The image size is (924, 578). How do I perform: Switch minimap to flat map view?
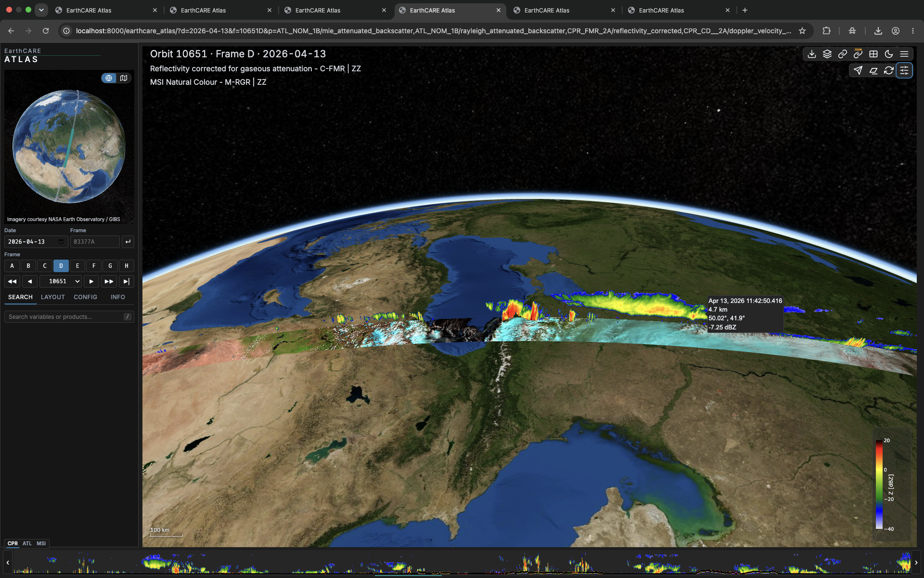[124, 78]
